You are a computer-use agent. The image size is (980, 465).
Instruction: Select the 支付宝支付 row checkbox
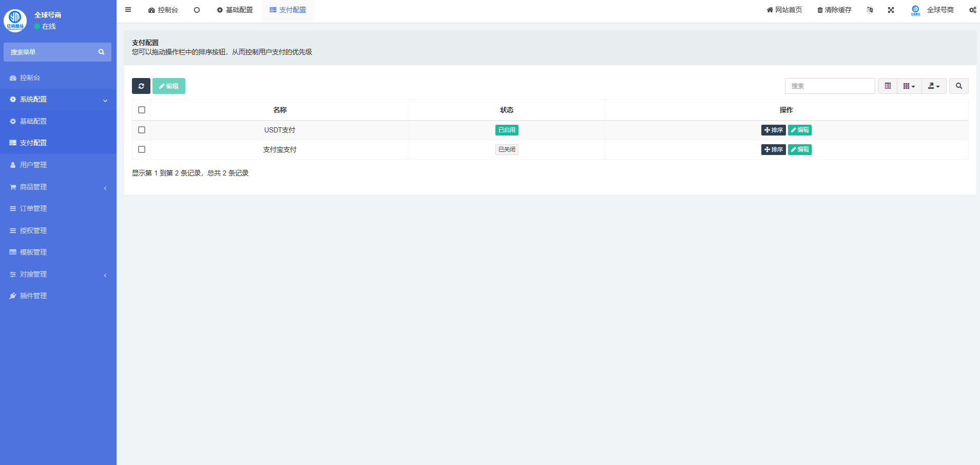[x=142, y=149]
